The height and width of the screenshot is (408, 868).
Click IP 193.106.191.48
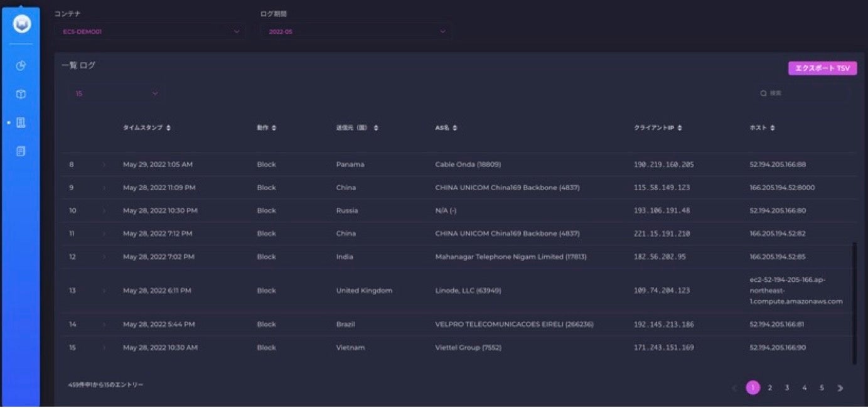pyautogui.click(x=662, y=210)
